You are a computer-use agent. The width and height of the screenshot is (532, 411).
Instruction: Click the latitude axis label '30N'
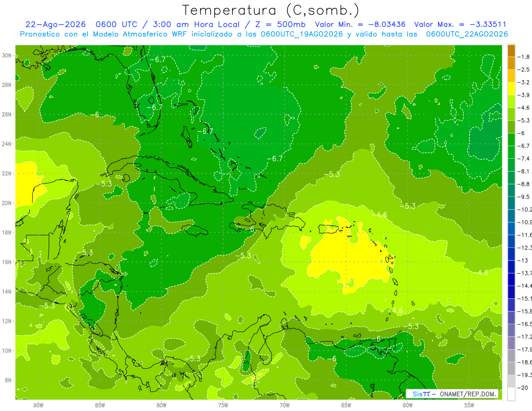coord(7,55)
